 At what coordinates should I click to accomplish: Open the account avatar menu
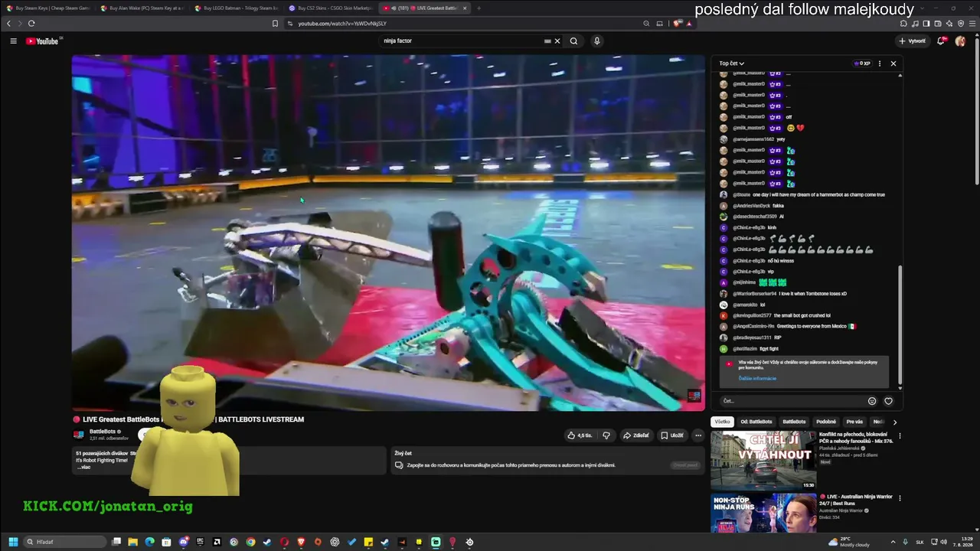(960, 41)
